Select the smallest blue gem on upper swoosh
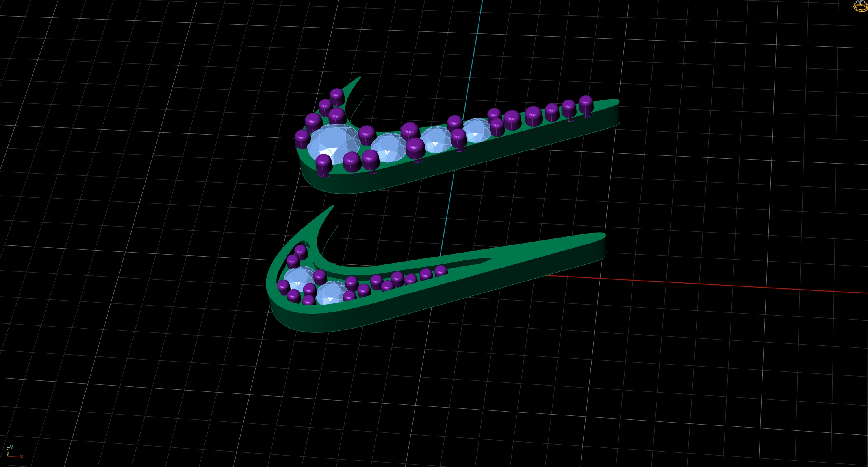Screen dimensions: 868x467 [x=477, y=130]
